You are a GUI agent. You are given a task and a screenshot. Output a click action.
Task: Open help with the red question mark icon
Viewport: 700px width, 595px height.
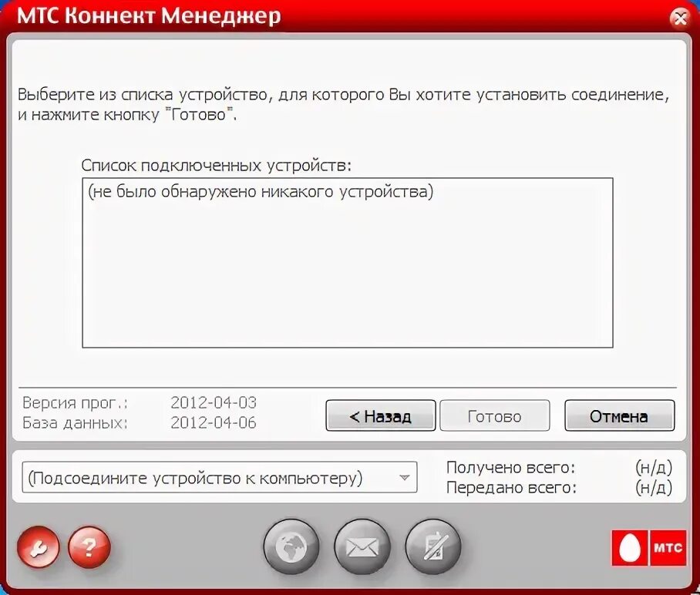coord(89,546)
